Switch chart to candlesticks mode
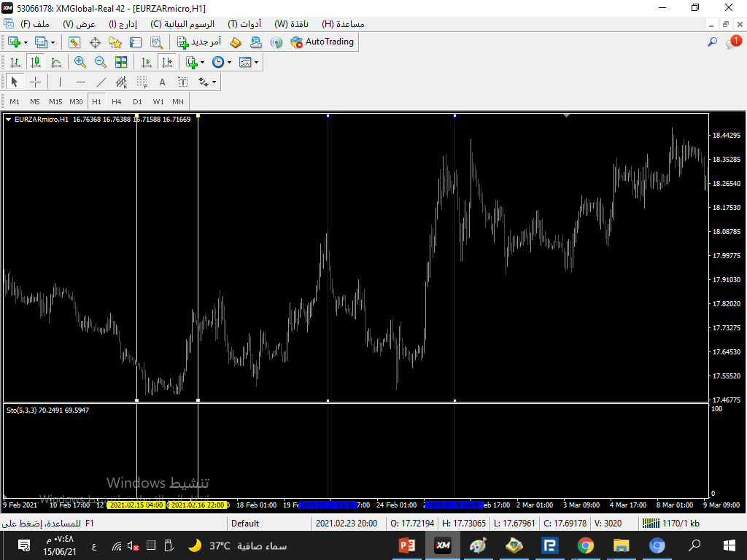 [35, 63]
